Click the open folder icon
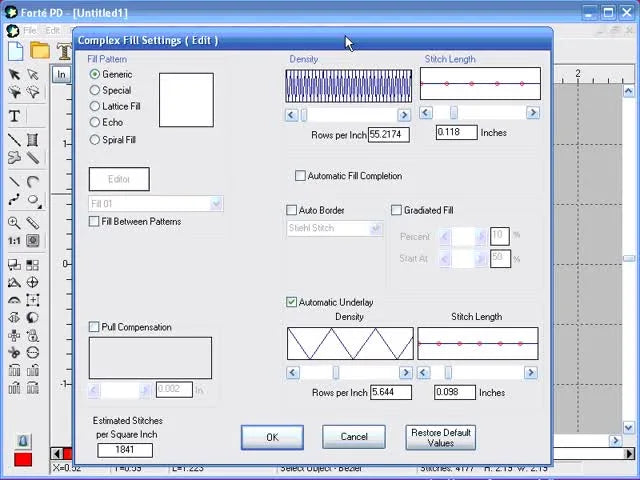This screenshot has height=480, width=640. pos(40,50)
